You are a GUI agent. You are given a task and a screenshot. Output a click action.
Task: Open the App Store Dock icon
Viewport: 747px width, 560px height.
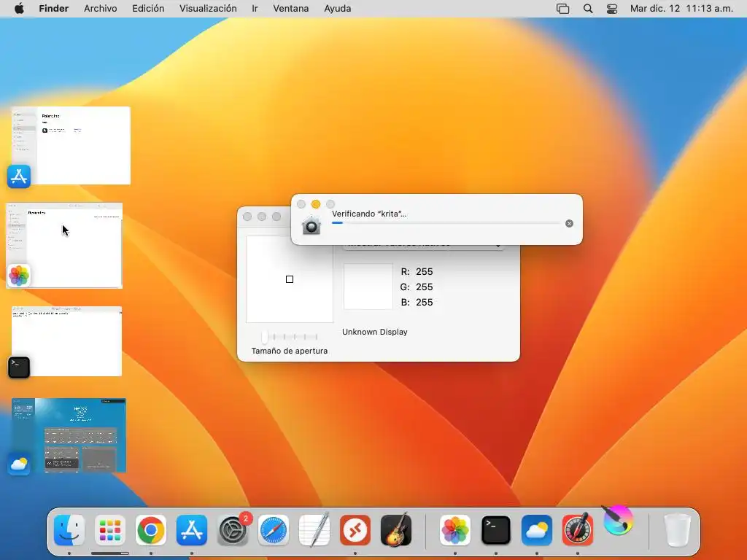[x=192, y=530]
